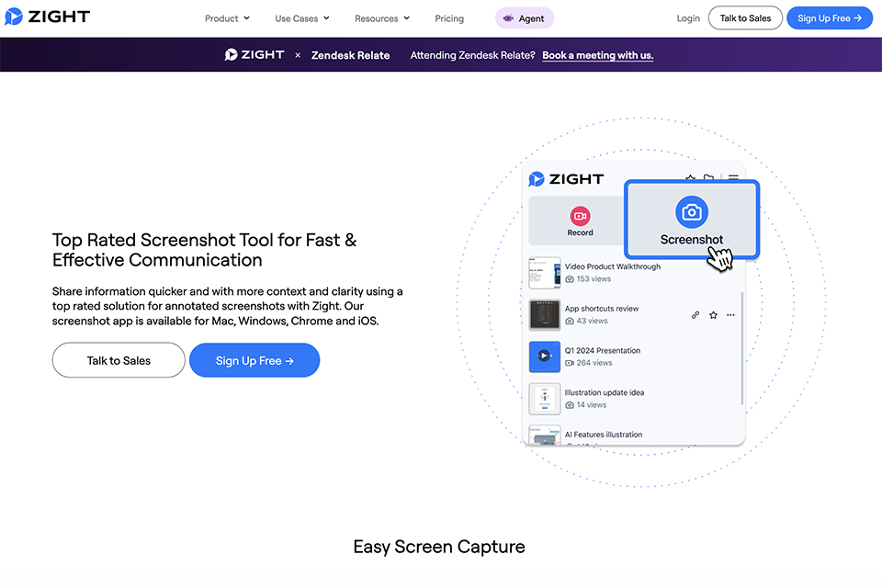Expand the Use Cases menu
Image resolution: width=882 pixels, height=588 pixels.
coord(302,18)
